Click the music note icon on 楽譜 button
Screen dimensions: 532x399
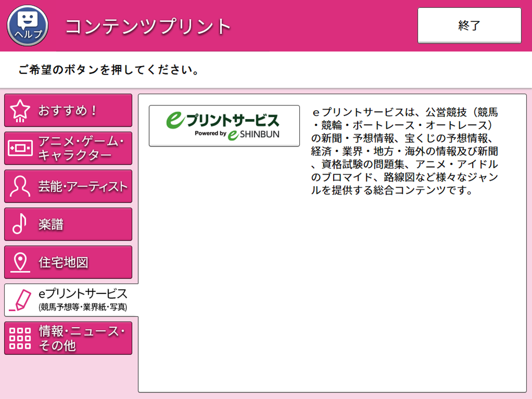tap(19, 223)
